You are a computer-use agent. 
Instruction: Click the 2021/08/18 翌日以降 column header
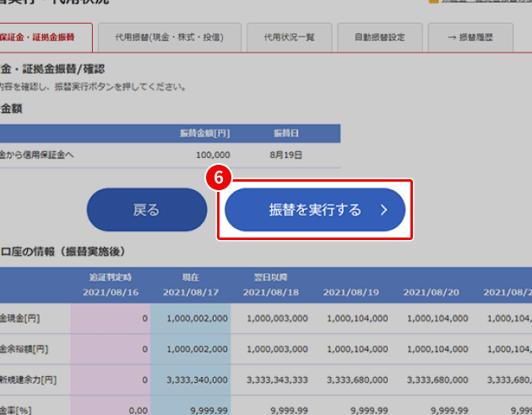pyautogui.click(x=271, y=285)
